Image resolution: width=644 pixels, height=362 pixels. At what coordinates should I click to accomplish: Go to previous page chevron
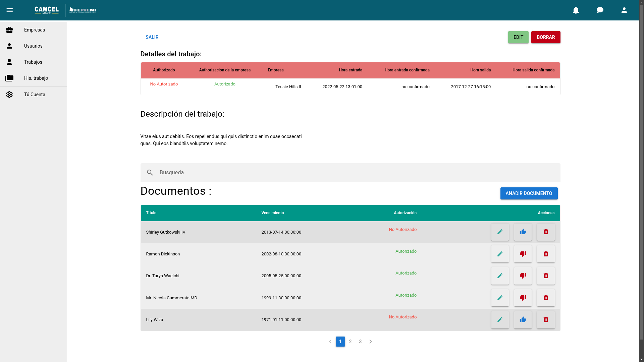click(x=330, y=342)
